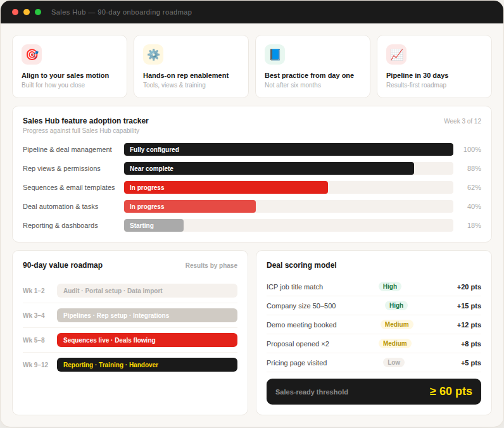The width and height of the screenshot is (504, 428).
Task: Click High badge for Company size 50–500
Action: 396,305
